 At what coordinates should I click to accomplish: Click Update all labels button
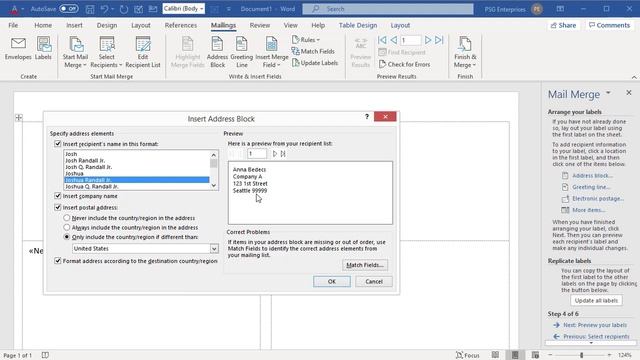pos(596,300)
